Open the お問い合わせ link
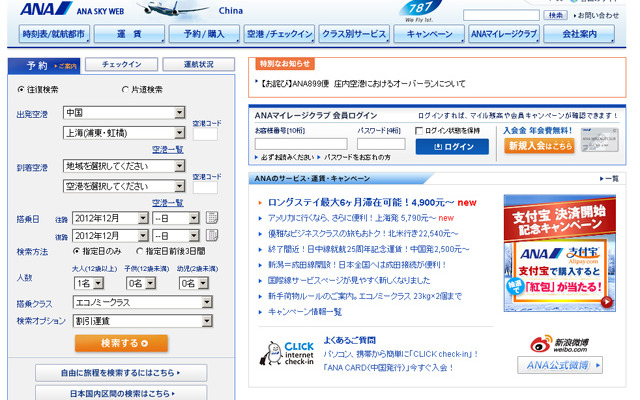Viewport: 640px width, 400px height. [x=597, y=16]
